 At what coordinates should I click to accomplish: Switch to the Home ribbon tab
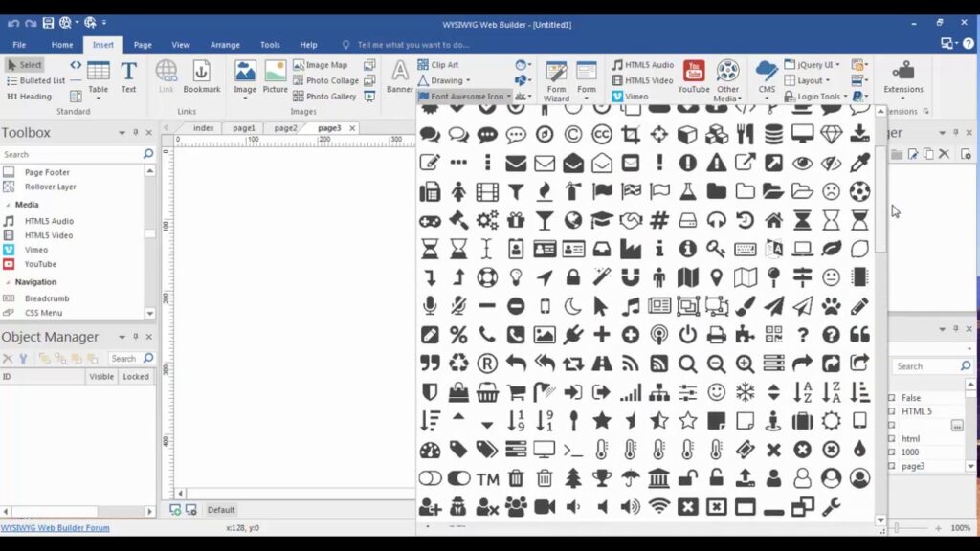point(62,45)
